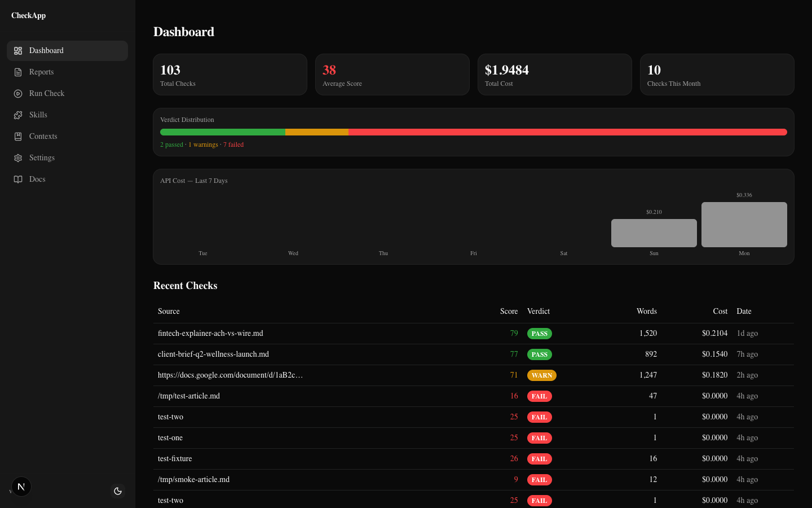
Task: Click the Dashboard grid icon in sidebar
Action: coord(18,51)
